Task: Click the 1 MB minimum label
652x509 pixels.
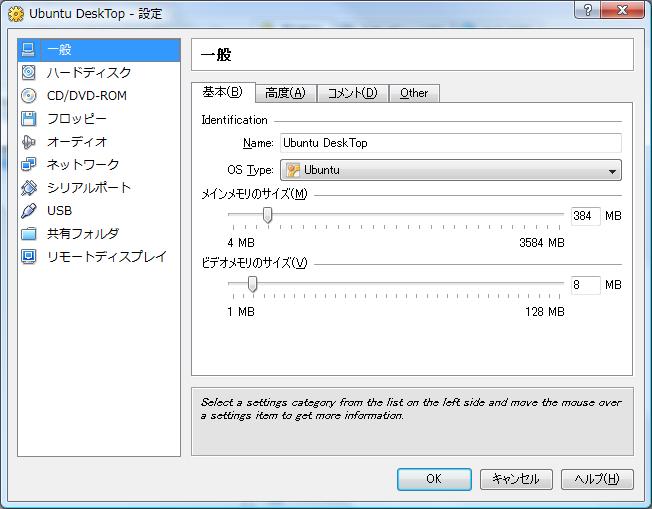Action: (x=241, y=312)
